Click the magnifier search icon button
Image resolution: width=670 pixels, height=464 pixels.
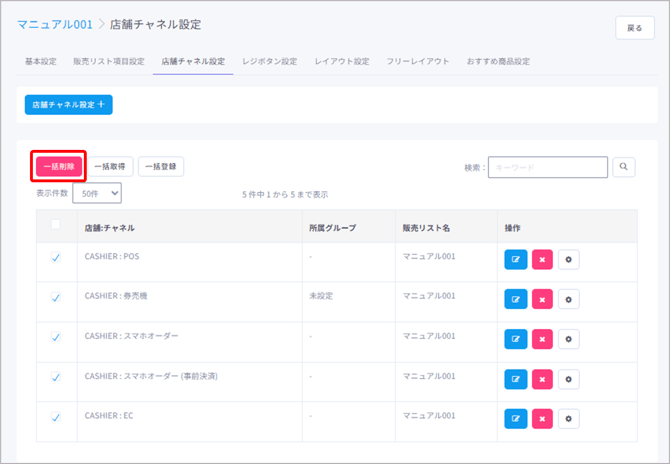pyautogui.click(x=623, y=167)
